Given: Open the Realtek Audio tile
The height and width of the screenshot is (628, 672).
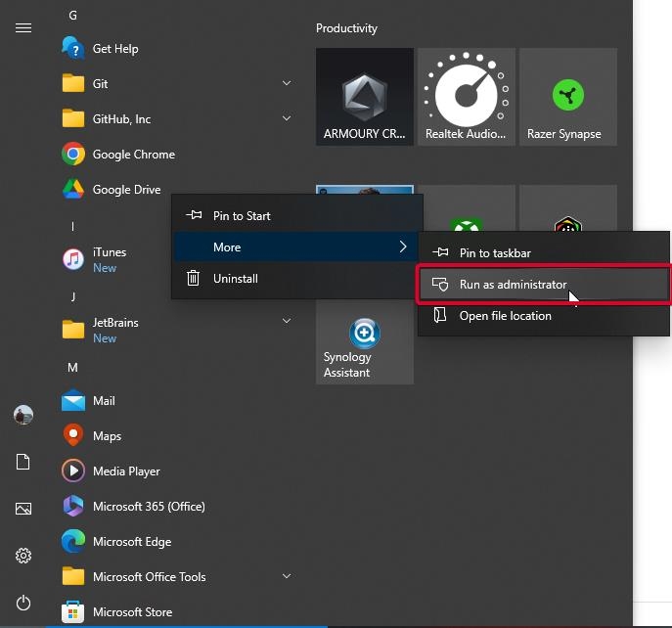Looking at the screenshot, I should pos(467,97).
